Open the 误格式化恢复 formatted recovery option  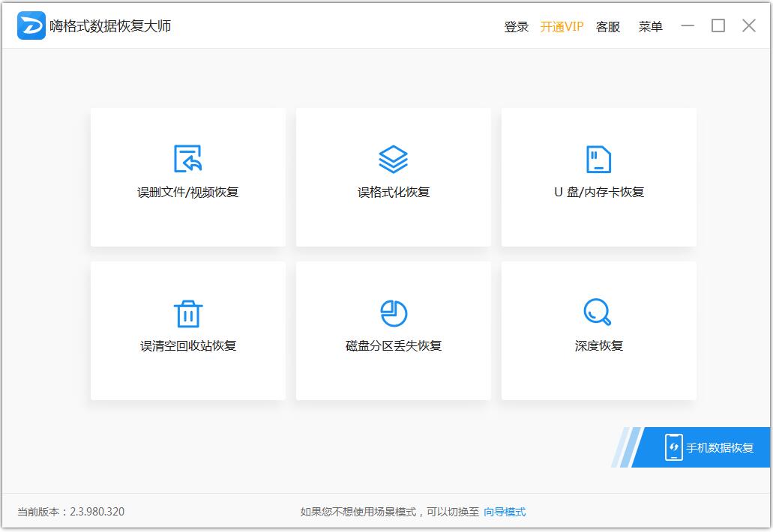(393, 177)
